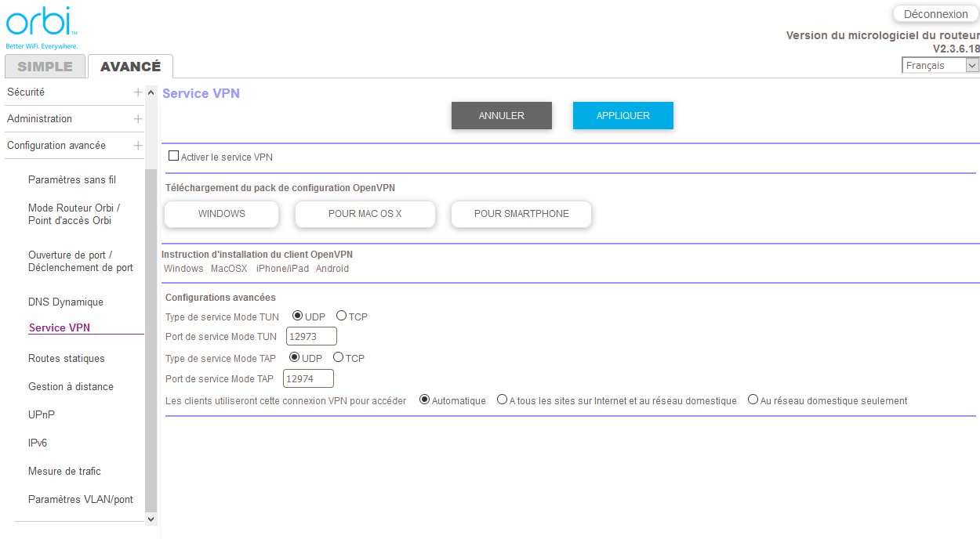Switch to the SIMPLE tab
980x539 pixels.
45,67
